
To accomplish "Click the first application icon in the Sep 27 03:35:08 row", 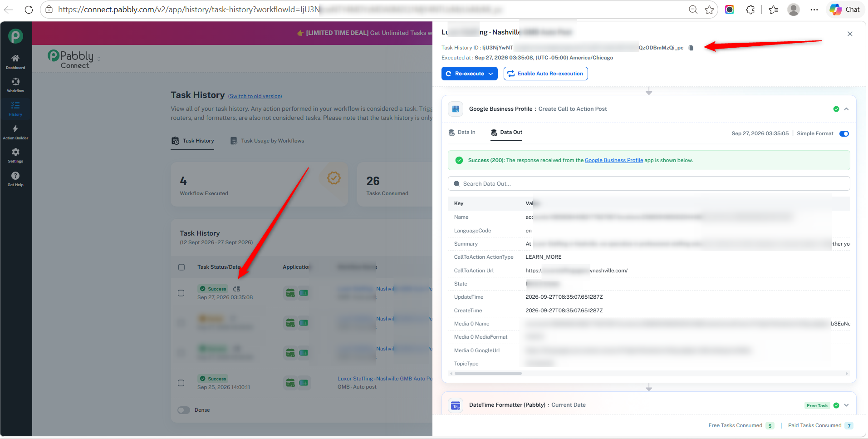I will [290, 293].
